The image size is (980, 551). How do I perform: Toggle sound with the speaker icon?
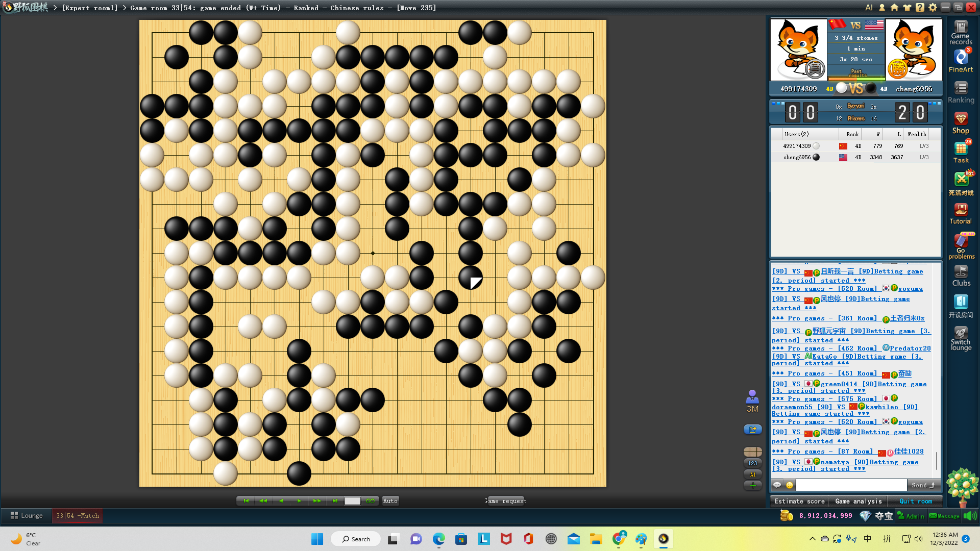(970, 516)
